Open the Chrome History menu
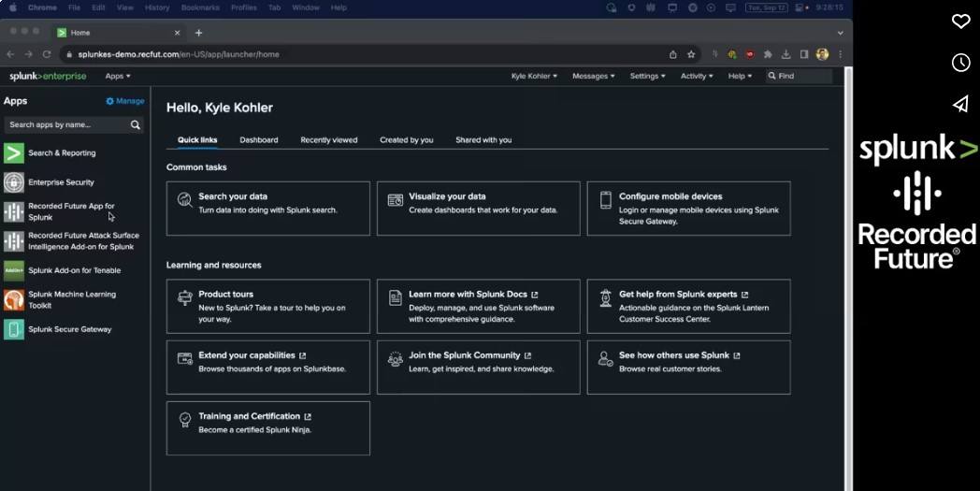Screen dimensions: 980x491 (x=157, y=7)
